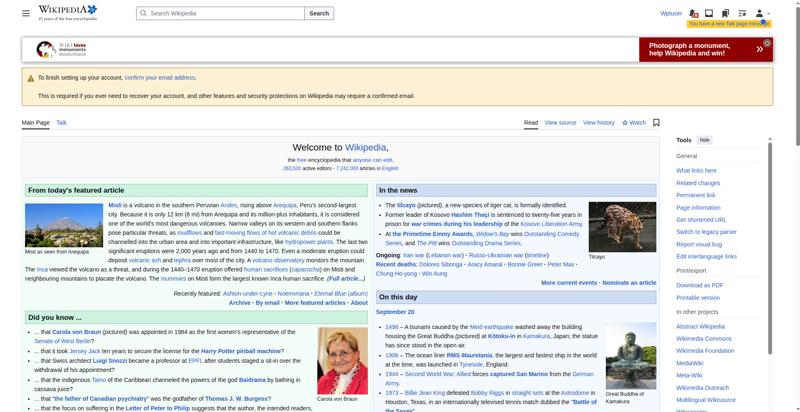
Task: Select the Main Page tab
Action: point(36,122)
